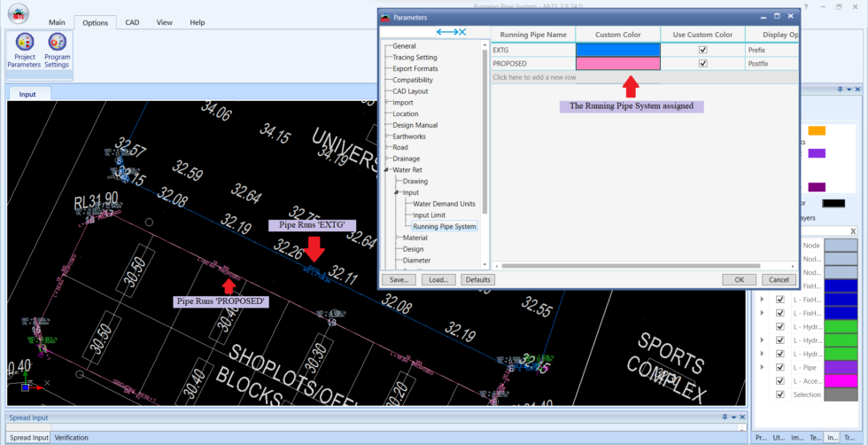This screenshot has width=868, height=445.
Task: Clear the layer filter box with the X
Action: 854,230
